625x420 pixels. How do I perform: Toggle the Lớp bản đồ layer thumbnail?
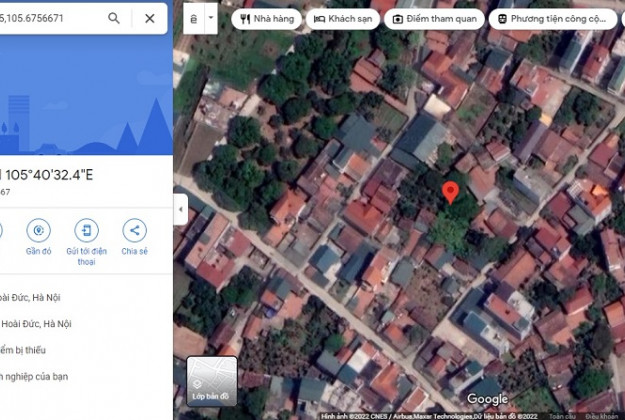[x=212, y=387]
